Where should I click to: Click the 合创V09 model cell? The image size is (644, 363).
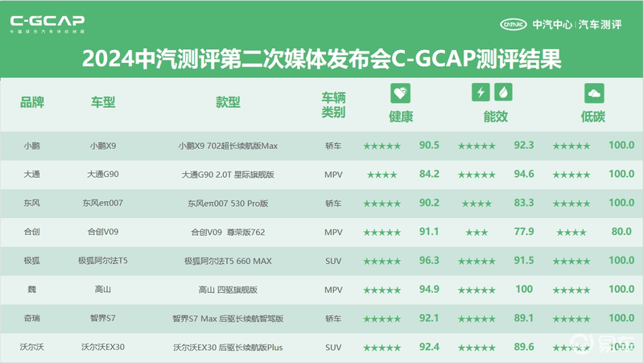click(x=103, y=232)
